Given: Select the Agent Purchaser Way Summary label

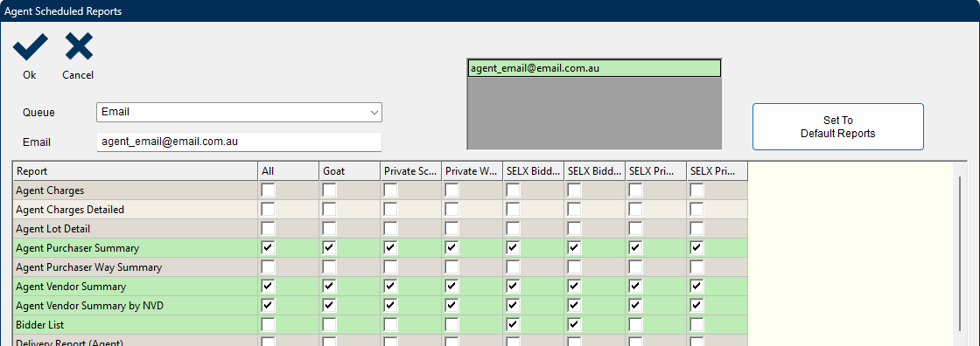Looking at the screenshot, I should point(88,267).
